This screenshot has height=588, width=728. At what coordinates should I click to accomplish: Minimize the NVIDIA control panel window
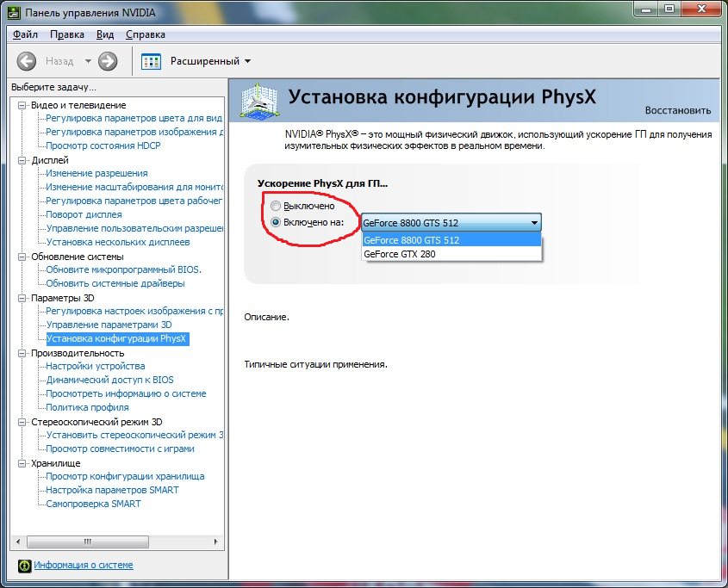point(646,9)
